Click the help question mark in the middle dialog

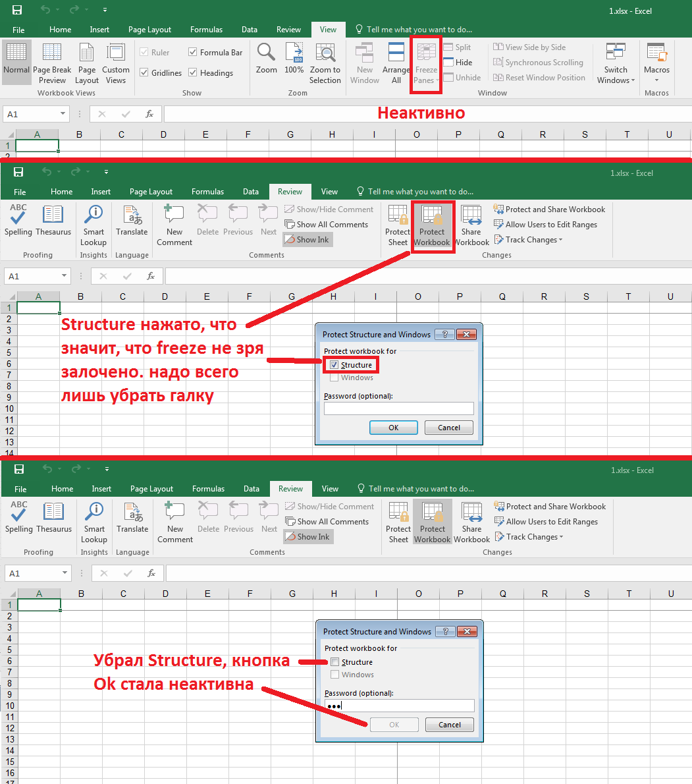coord(444,335)
